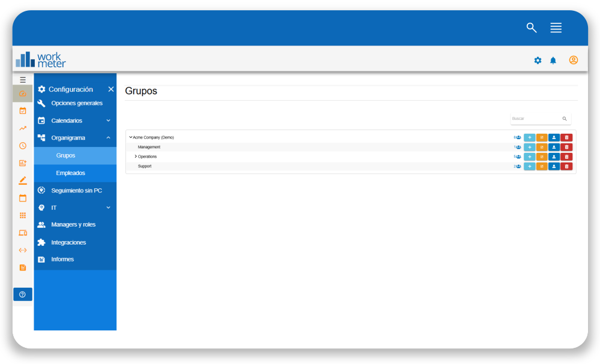Manage users of Acme Company (Demo)
The image size is (600, 364).
(x=554, y=137)
